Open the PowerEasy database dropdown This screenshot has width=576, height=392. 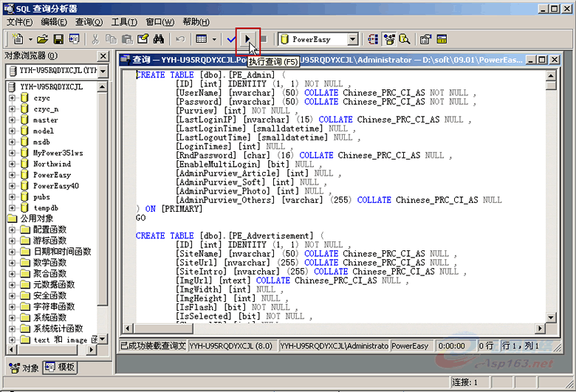pyautogui.click(x=353, y=39)
